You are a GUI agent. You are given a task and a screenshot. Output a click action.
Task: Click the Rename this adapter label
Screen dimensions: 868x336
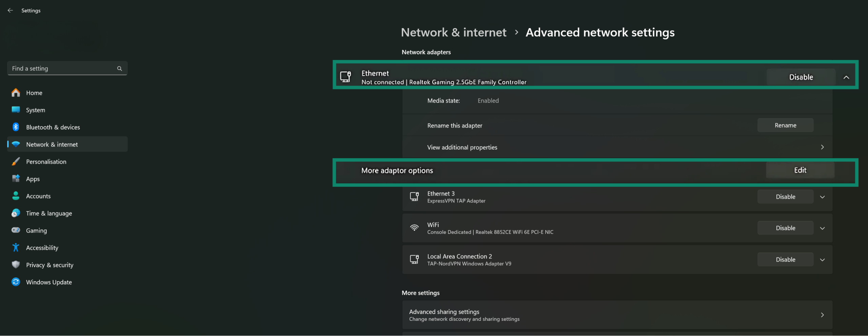pos(455,126)
